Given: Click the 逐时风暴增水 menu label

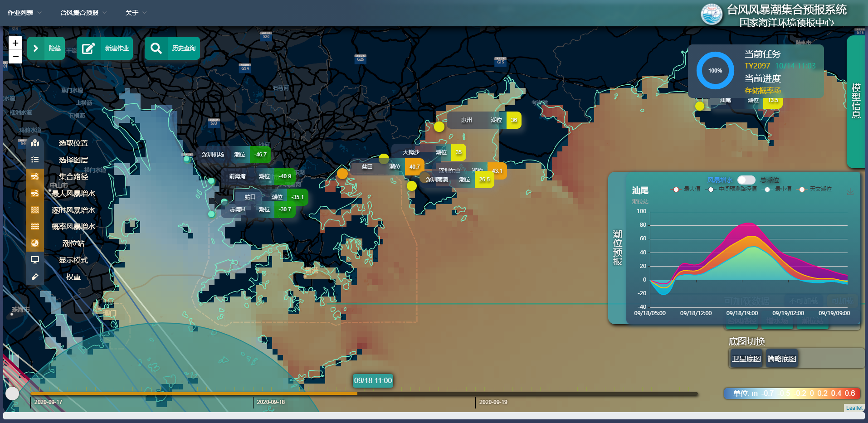Looking at the screenshot, I should pyautogui.click(x=73, y=210).
